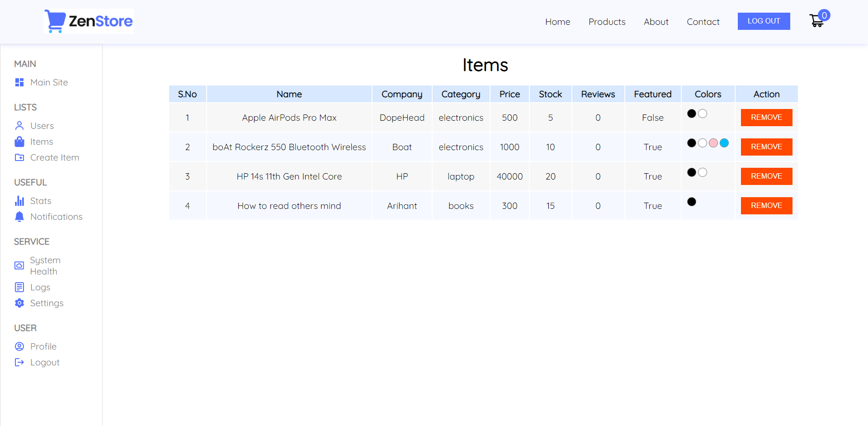Viewport: 868px width, 426px height.
Task: Remove HP 14s 11th Gen item
Action: (766, 176)
